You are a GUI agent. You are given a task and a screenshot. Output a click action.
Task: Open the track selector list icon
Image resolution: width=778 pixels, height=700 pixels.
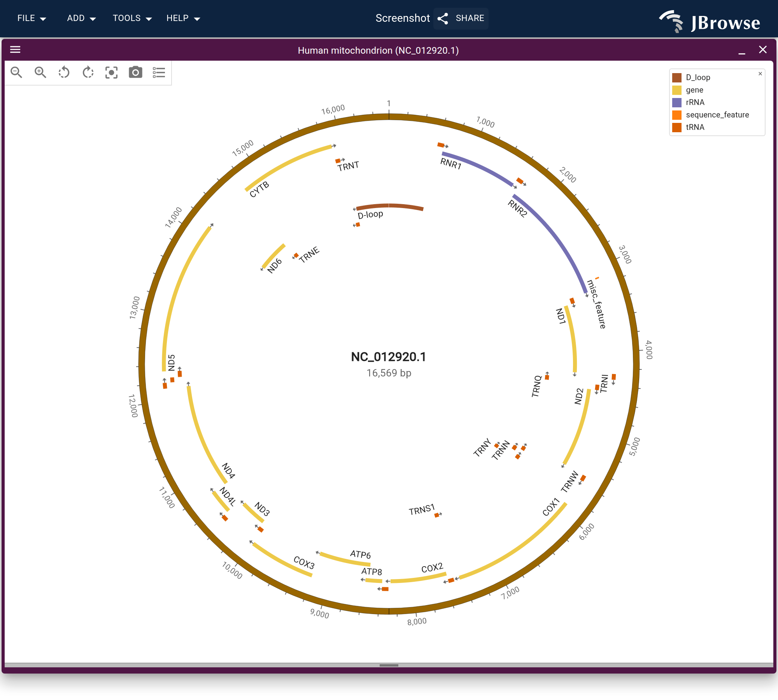(159, 72)
